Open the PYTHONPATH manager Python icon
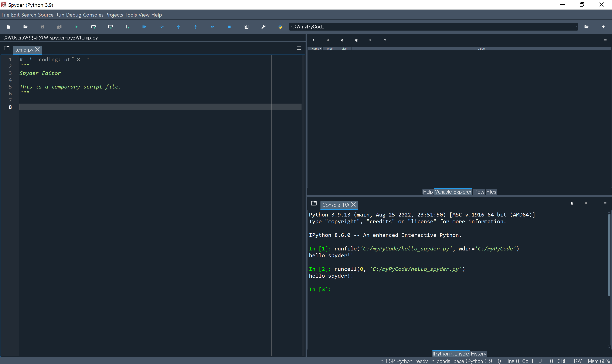 tap(280, 27)
